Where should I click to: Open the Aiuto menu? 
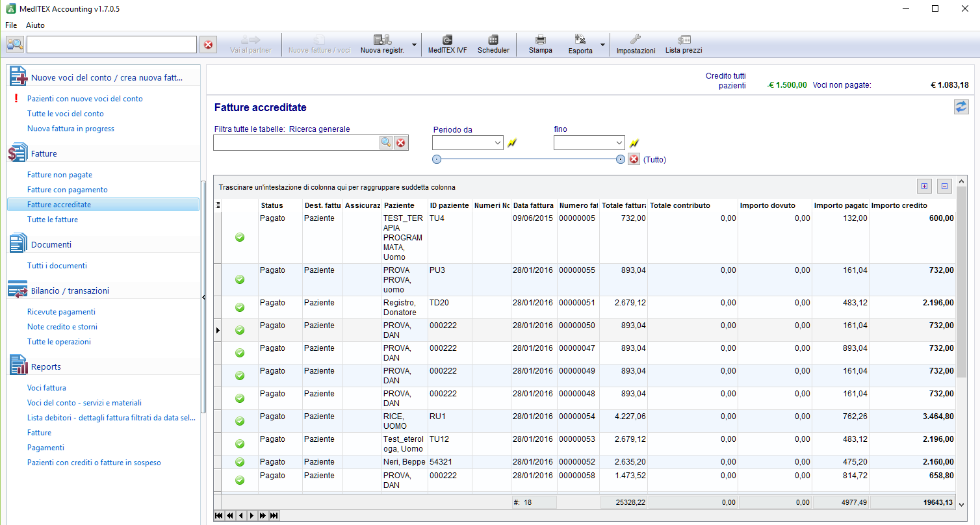click(x=35, y=25)
